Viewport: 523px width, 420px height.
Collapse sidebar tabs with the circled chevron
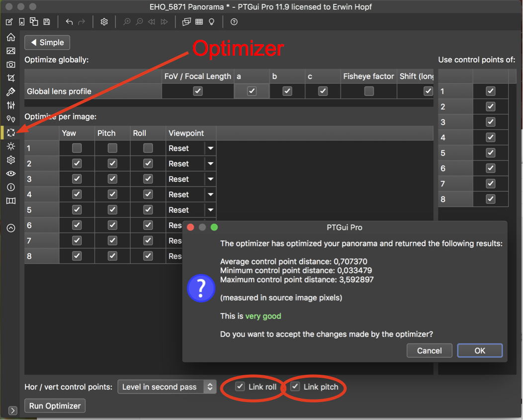tap(11, 228)
